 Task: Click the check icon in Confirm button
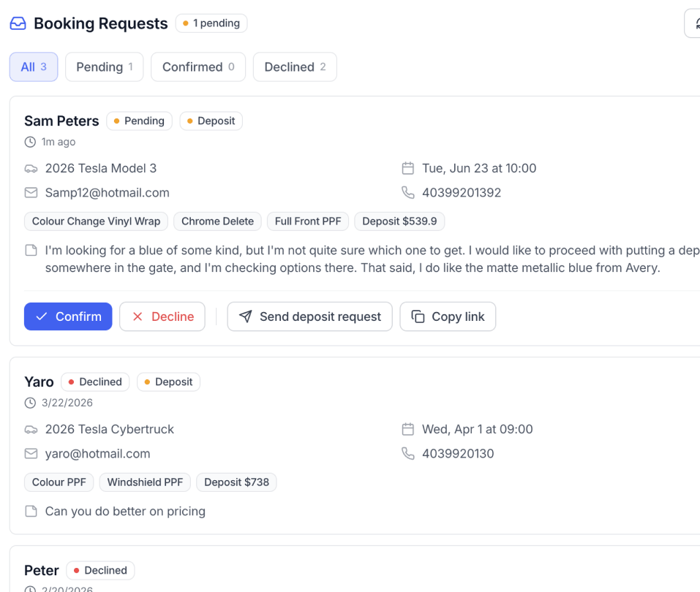(x=42, y=316)
